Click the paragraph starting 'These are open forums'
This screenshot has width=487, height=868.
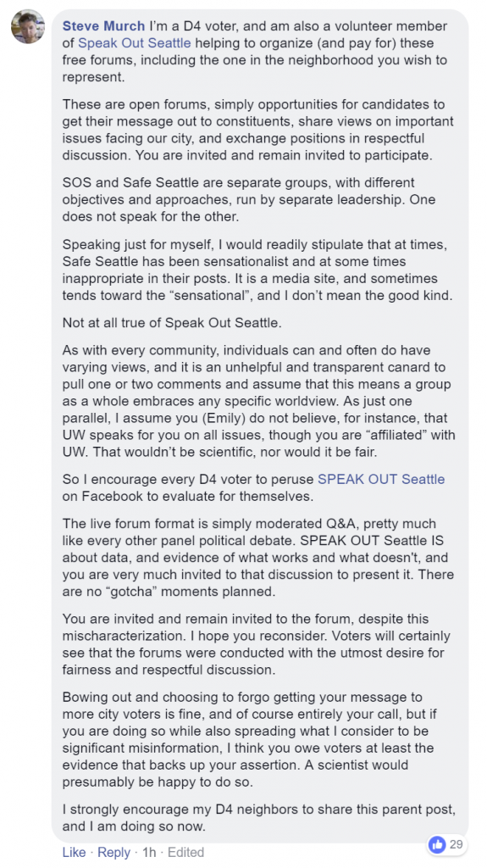pos(257,130)
